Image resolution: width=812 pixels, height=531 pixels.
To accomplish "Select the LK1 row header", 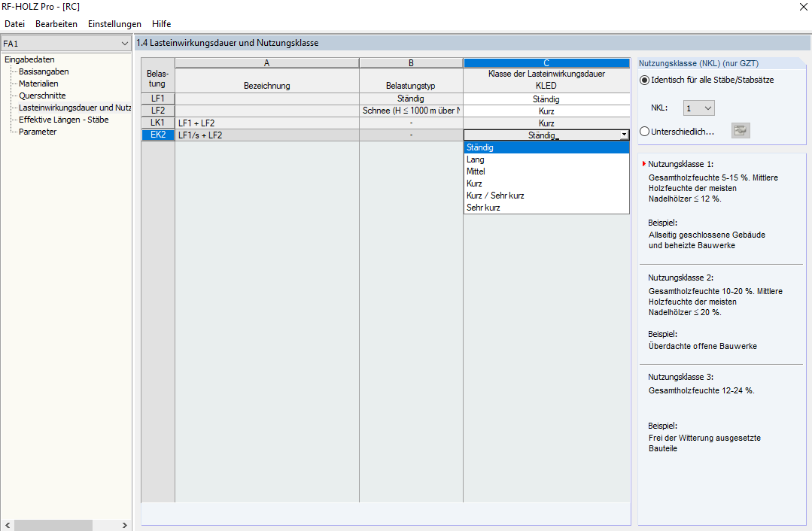I will [158, 123].
